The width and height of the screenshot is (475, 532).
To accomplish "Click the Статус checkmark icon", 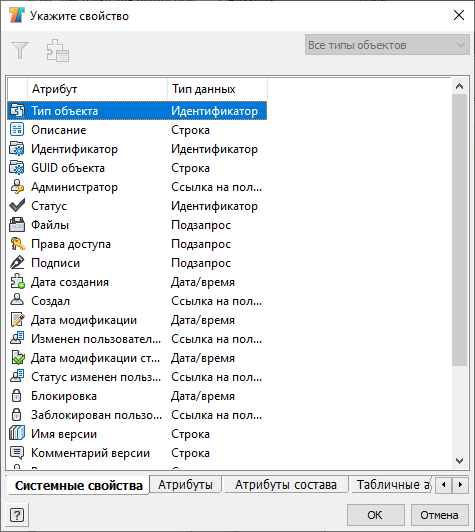I will pyautogui.click(x=17, y=206).
